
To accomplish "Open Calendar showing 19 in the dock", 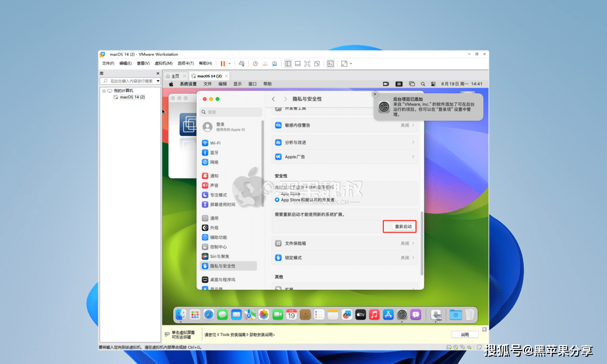I will coord(292,315).
